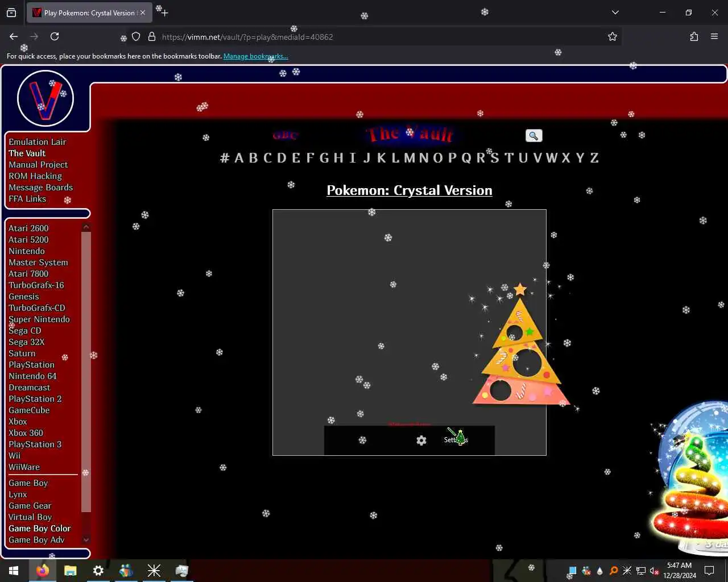The height and width of the screenshot is (582, 728).
Task: Click the systems list scroll down arrow
Action: 86,540
